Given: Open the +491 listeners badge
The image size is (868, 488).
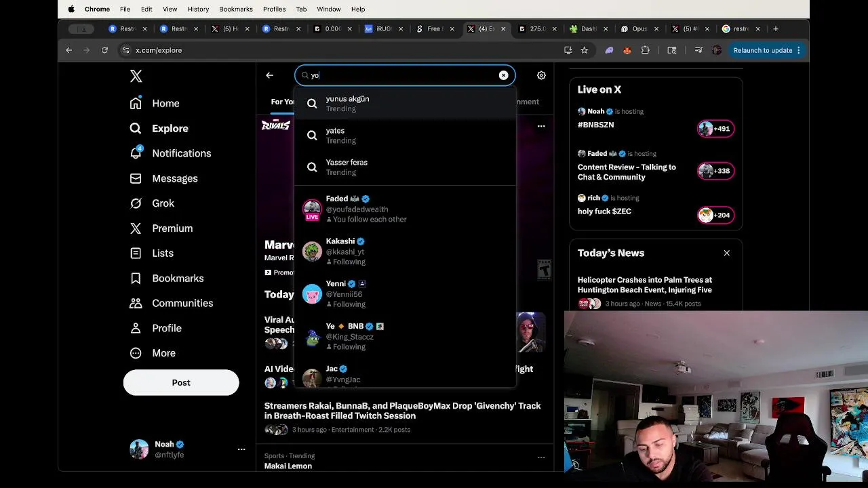Looking at the screenshot, I should 715,129.
